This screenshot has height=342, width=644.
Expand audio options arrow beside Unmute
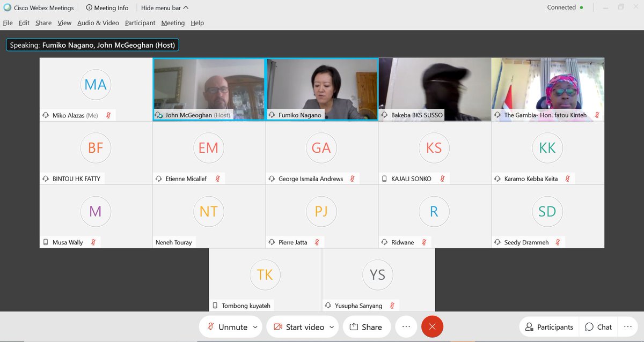pyautogui.click(x=255, y=327)
